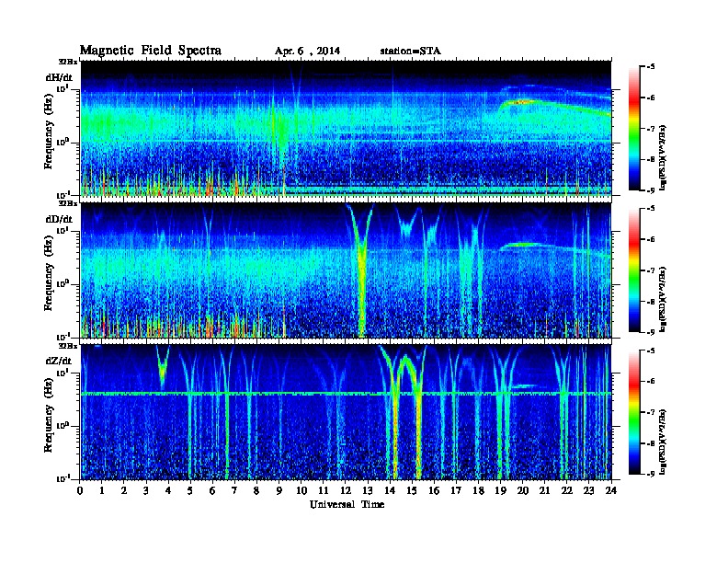Click the "-5" tick on dZ/dt color bar
This screenshot has width=728, height=563.
click(x=651, y=350)
